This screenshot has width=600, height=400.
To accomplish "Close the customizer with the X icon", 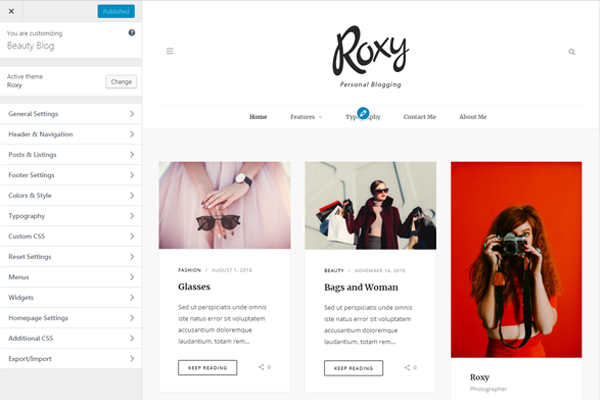I will click(11, 11).
